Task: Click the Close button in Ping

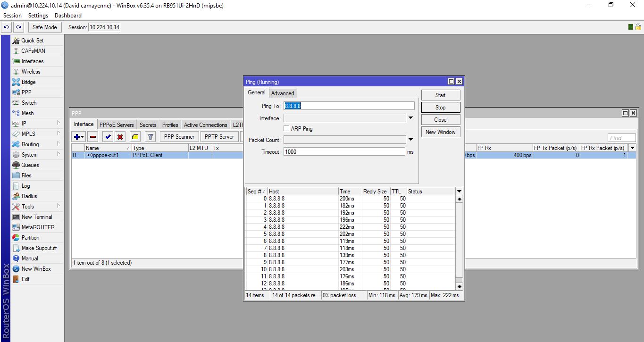Action: pos(441,120)
